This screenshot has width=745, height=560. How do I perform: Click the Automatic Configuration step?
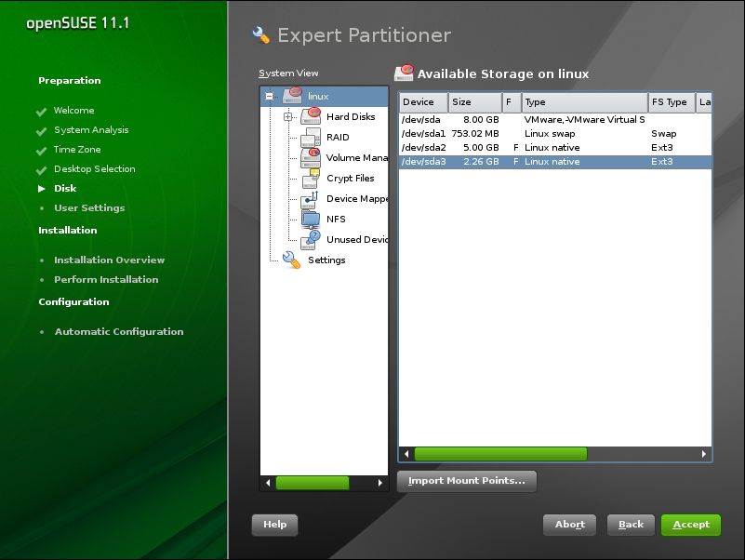click(x=119, y=332)
